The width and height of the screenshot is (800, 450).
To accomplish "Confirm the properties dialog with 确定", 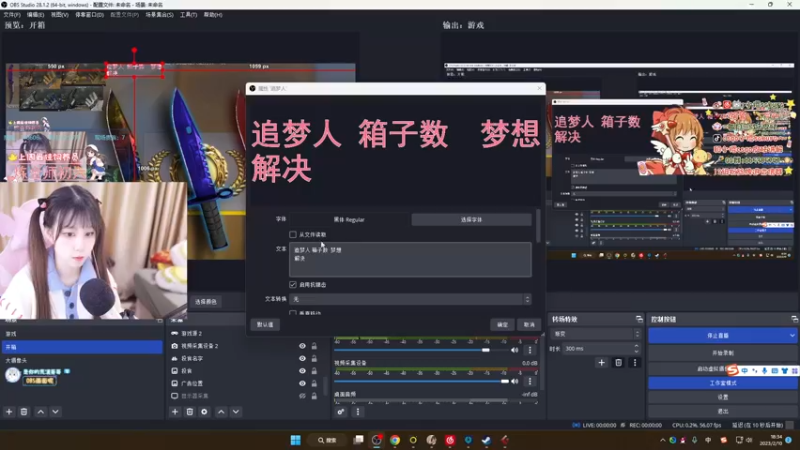I will click(503, 324).
